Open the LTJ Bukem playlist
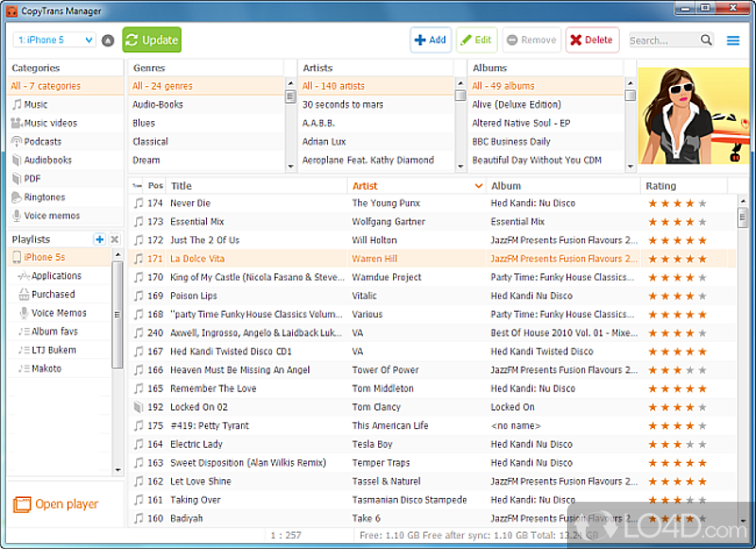Viewport: 756px width, 549px height. pos(60,350)
